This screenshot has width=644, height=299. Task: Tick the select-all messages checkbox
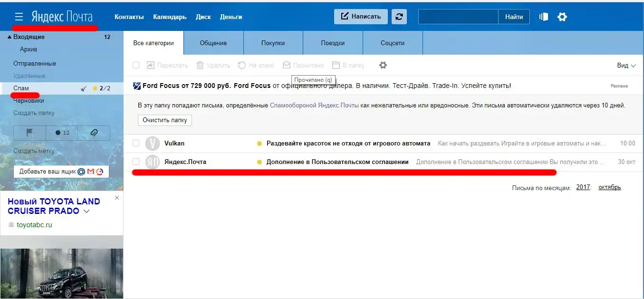136,65
